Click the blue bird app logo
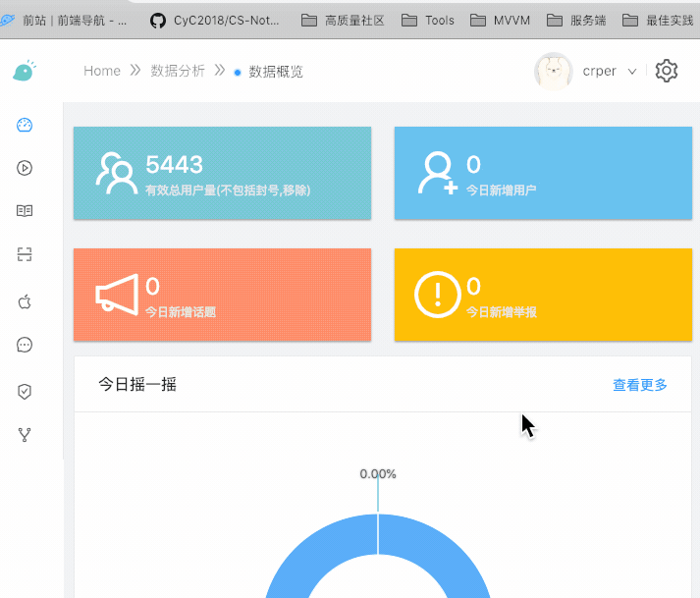This screenshot has width=700, height=598. click(x=25, y=71)
